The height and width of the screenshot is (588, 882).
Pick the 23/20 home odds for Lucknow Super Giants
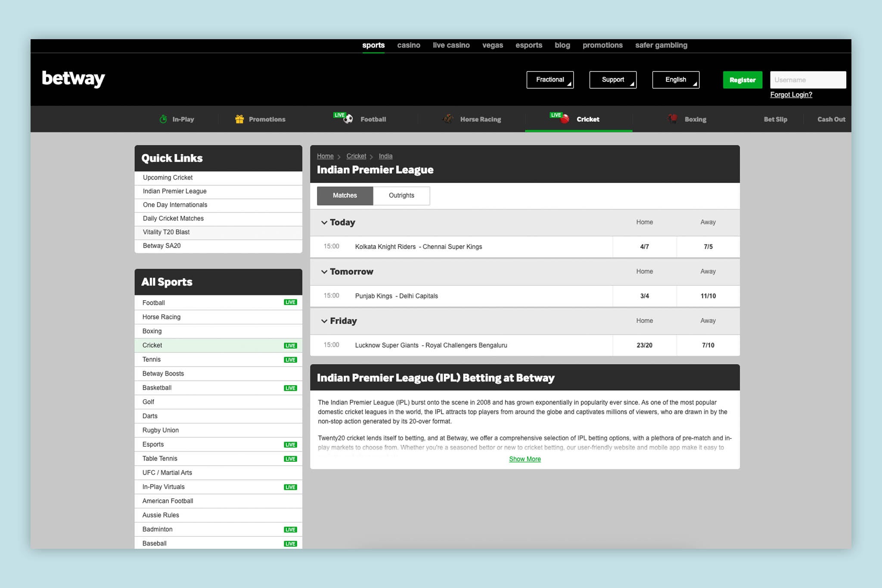[644, 345]
